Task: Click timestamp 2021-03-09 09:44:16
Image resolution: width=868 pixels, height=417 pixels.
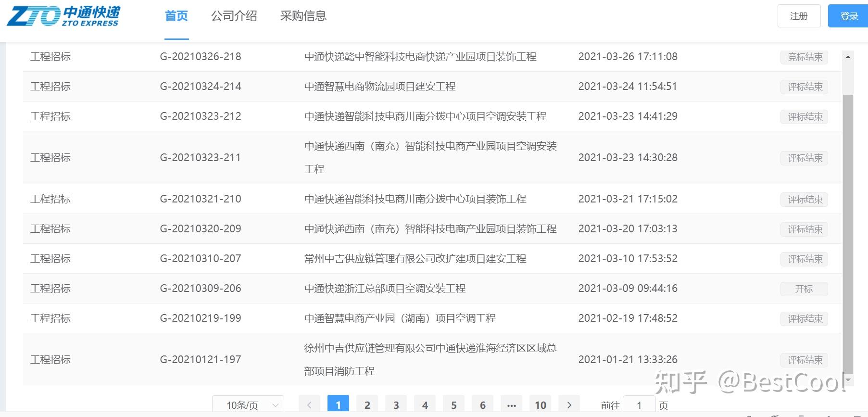Action: 628,289
